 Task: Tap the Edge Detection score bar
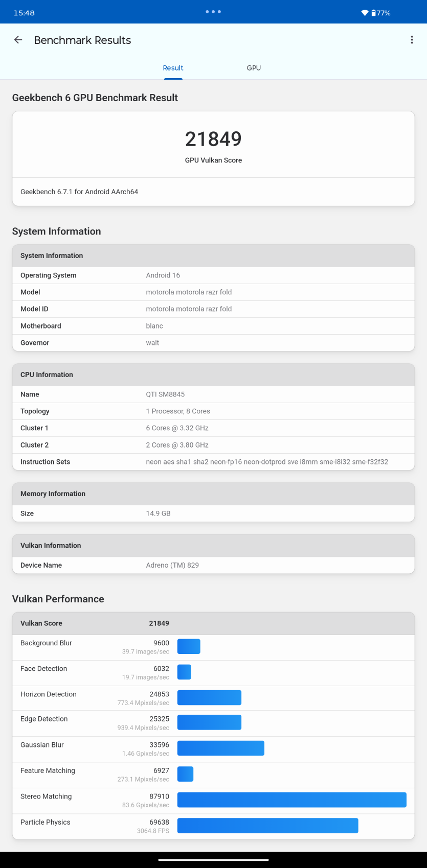(209, 722)
